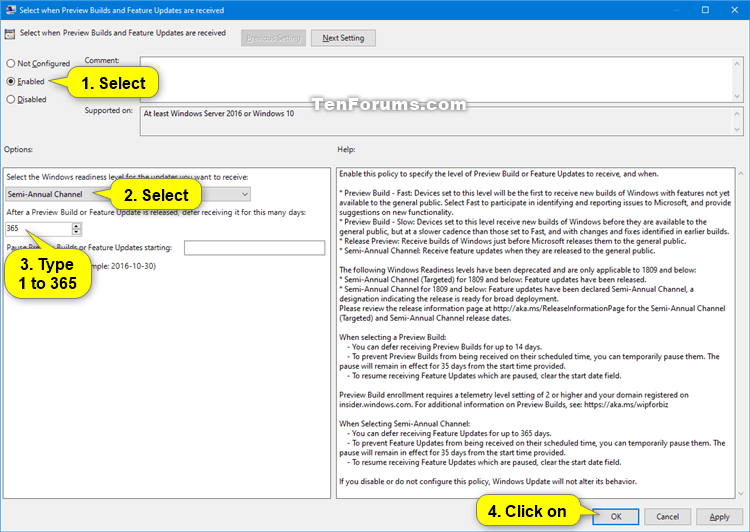
Task: Close the policy dialog window
Action: (735, 10)
